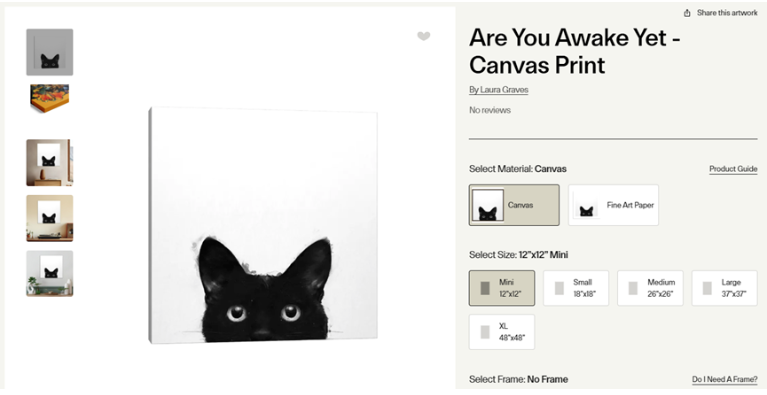Select Mini 12"x12" size

point(502,288)
